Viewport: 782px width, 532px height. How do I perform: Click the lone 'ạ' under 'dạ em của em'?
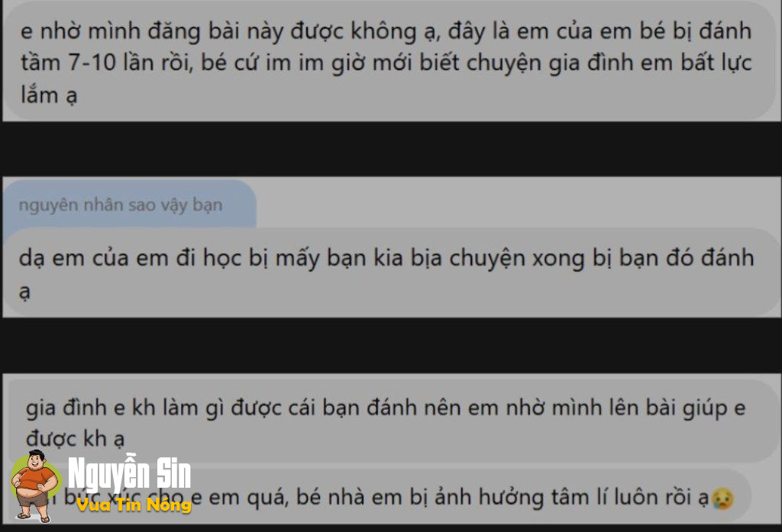(24, 291)
